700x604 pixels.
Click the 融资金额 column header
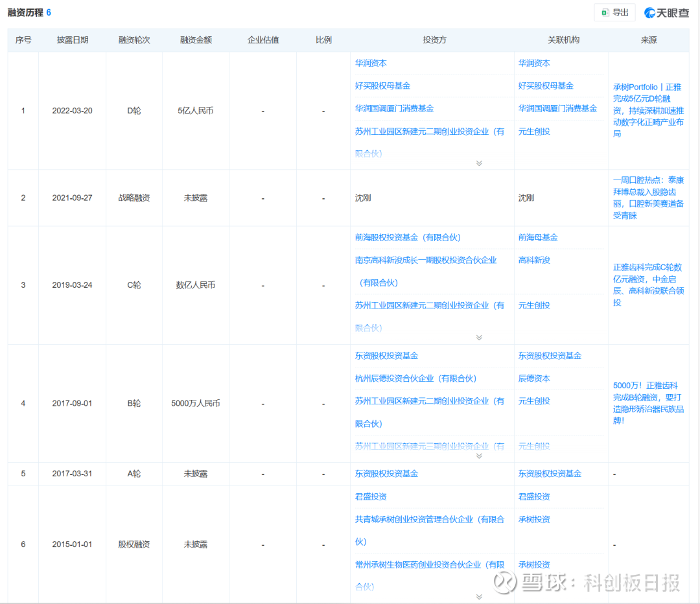[x=196, y=40]
